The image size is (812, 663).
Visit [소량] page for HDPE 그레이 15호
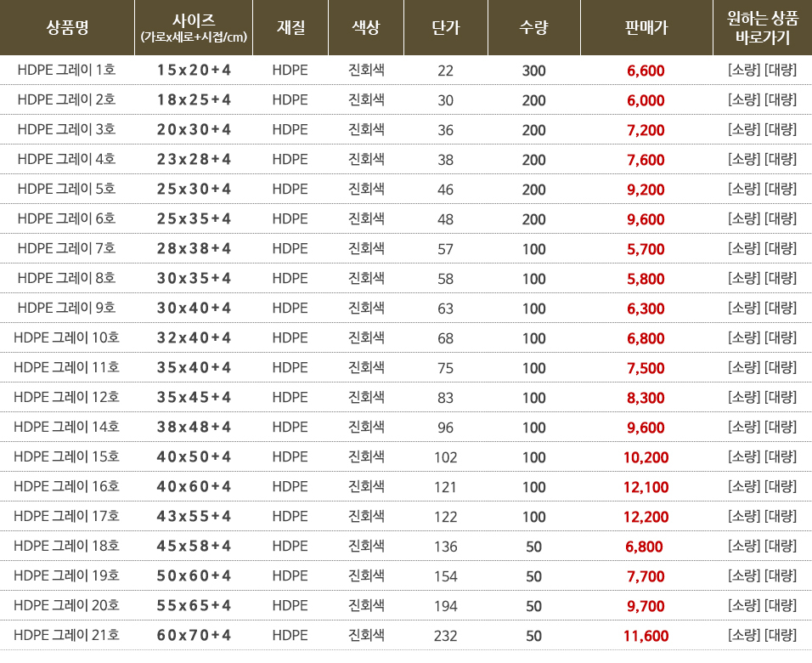pos(744,456)
